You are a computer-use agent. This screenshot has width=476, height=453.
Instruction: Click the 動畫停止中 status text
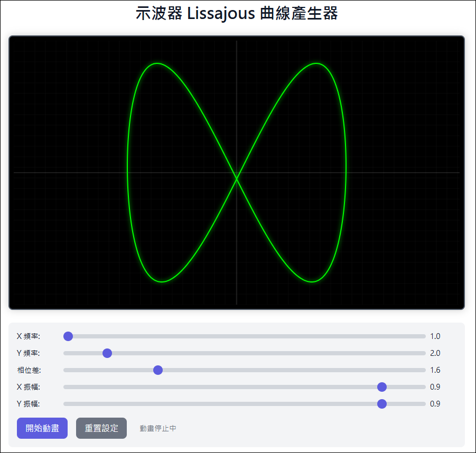(x=158, y=428)
